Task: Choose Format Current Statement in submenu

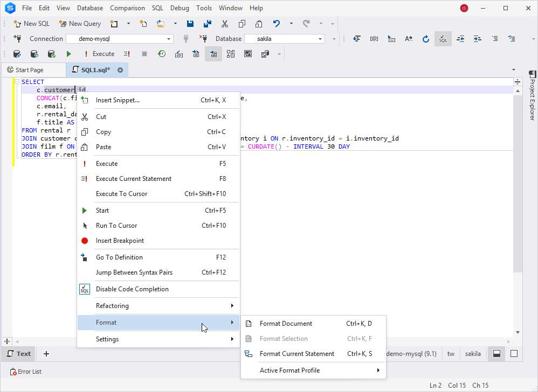Action: (314, 354)
